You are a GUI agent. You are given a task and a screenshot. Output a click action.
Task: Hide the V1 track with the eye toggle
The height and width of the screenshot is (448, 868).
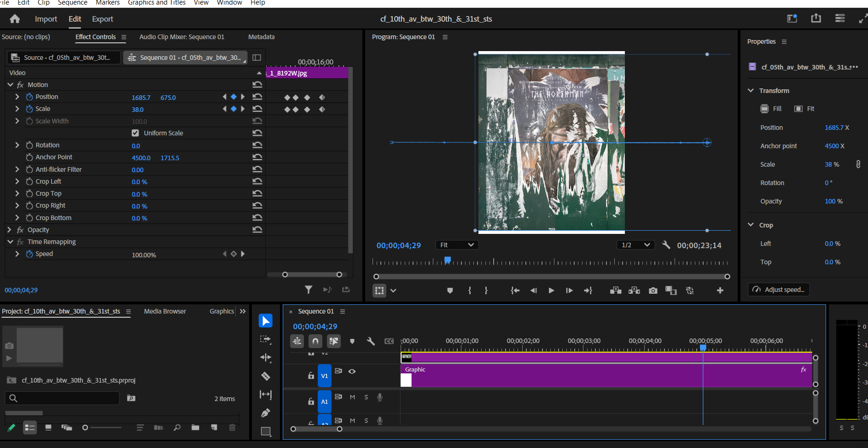coord(352,371)
